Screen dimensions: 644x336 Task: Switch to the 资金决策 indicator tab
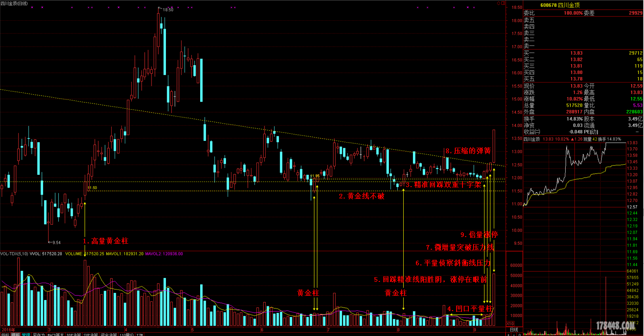[108, 334]
